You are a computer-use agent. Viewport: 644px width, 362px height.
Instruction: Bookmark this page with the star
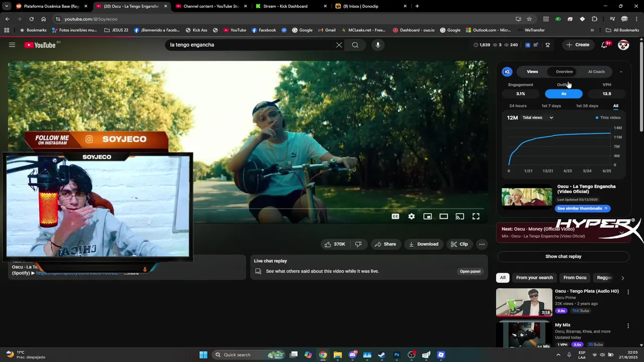[x=529, y=19]
